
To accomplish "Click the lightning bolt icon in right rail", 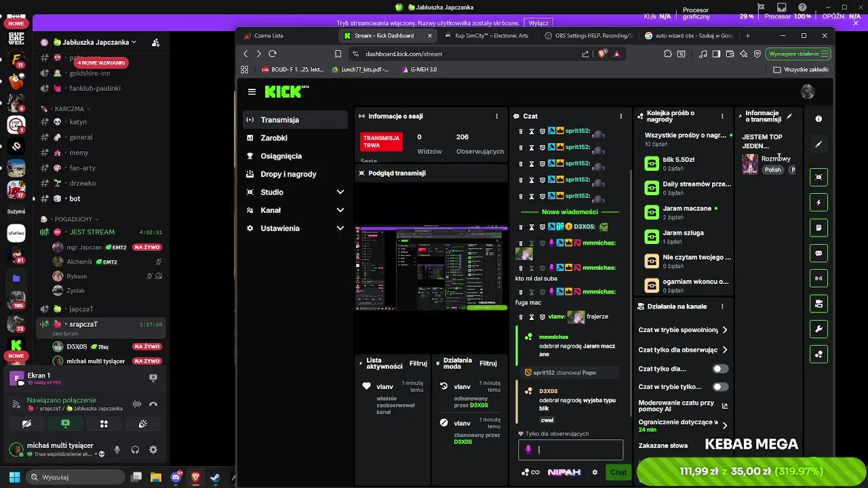I will (818, 202).
